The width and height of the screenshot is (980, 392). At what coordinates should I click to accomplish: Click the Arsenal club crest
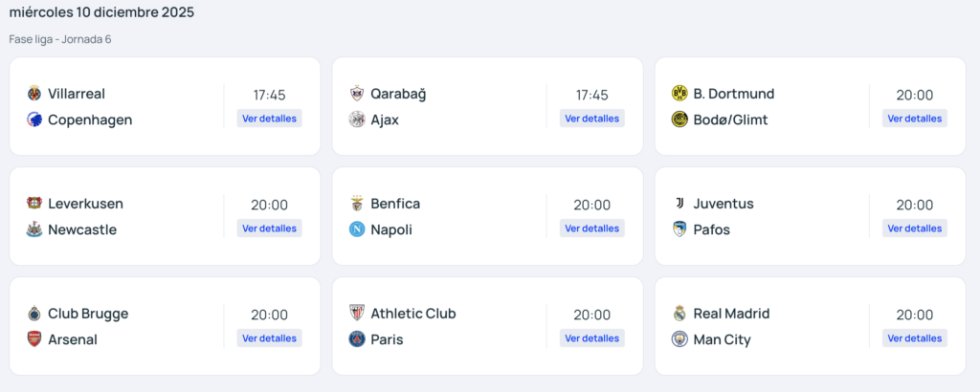click(x=35, y=339)
